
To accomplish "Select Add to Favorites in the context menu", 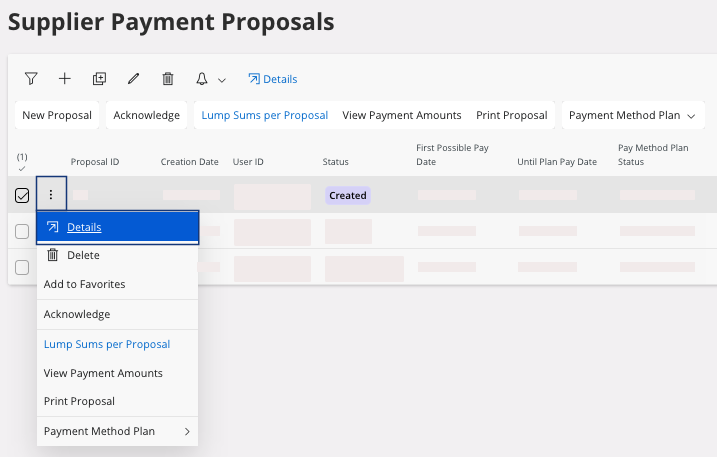I will coord(84,284).
